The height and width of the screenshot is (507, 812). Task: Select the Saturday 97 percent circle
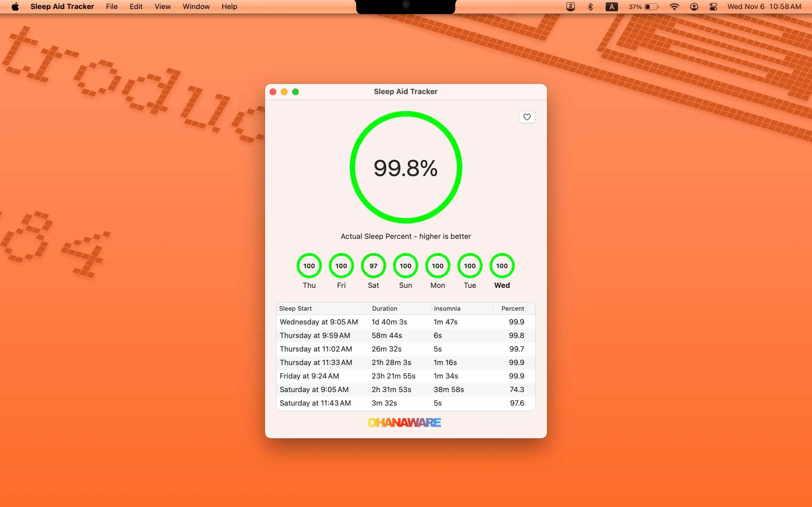point(373,266)
